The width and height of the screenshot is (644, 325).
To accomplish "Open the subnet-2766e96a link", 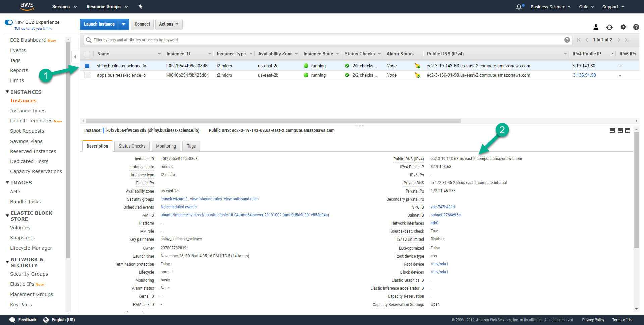I will coord(445,215).
